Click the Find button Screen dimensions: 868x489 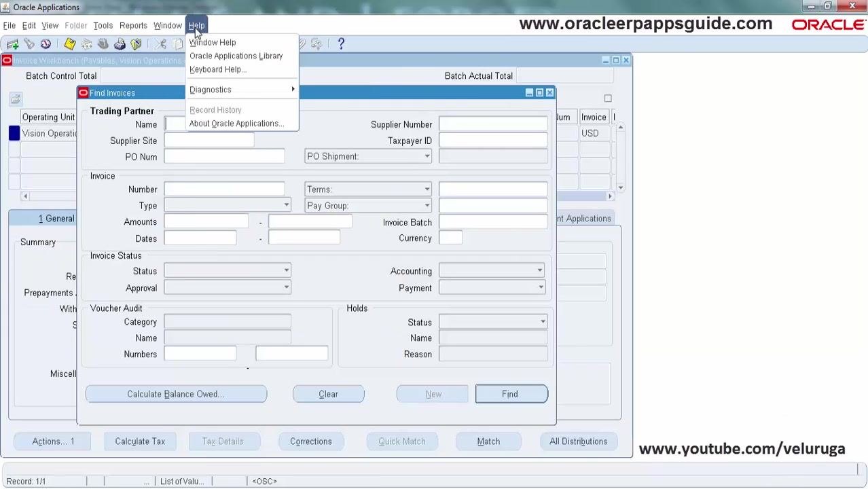(511, 394)
